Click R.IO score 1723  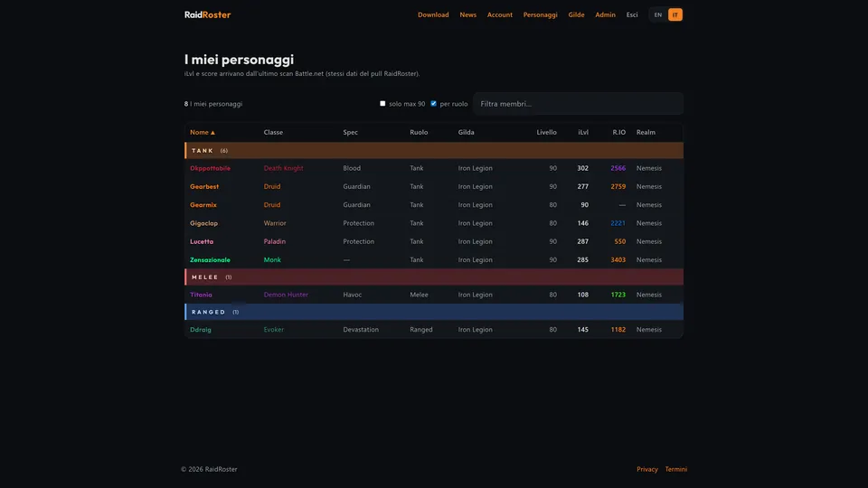[x=618, y=295]
